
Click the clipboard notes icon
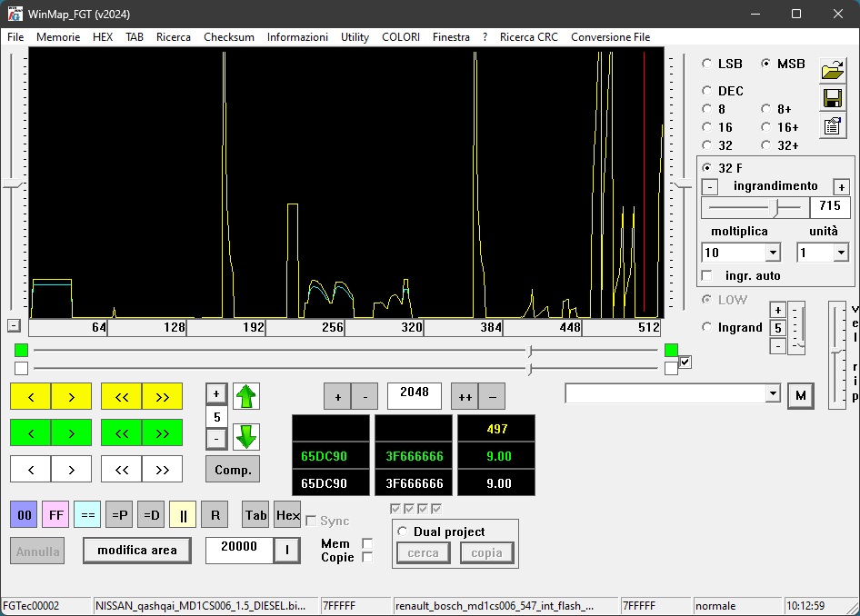[832, 126]
